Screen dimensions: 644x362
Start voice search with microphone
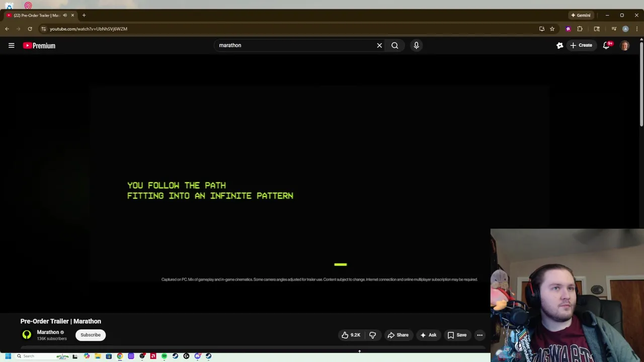click(416, 45)
